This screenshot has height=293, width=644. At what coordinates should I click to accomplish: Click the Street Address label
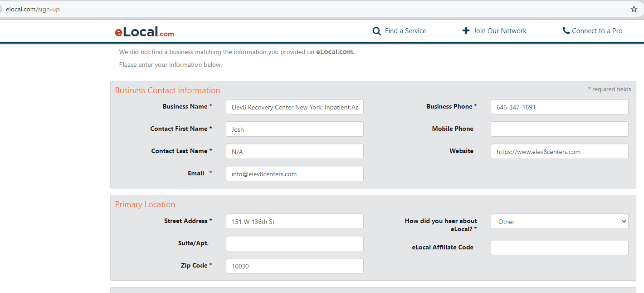click(188, 221)
